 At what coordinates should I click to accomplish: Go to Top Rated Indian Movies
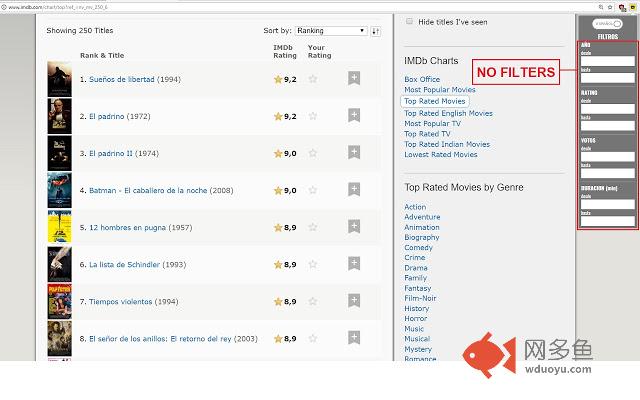pyautogui.click(x=447, y=144)
